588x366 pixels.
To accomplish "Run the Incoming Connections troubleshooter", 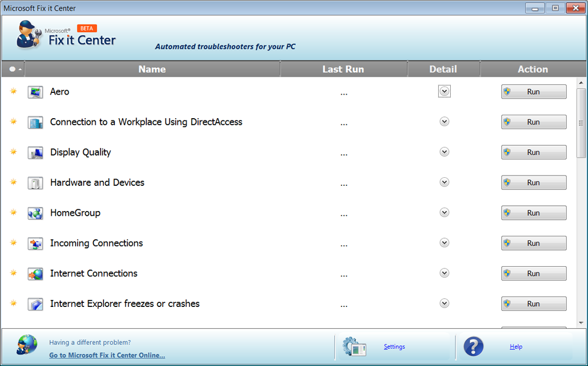I will pos(533,243).
